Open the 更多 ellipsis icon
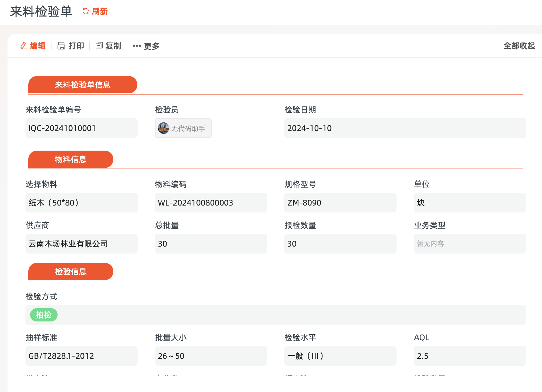 coord(137,46)
